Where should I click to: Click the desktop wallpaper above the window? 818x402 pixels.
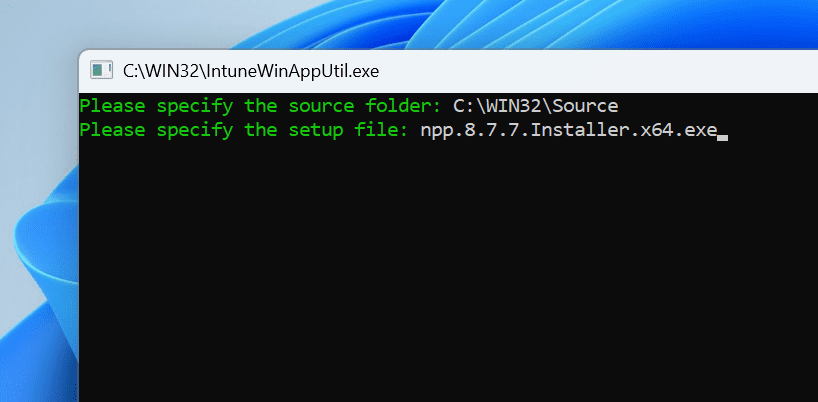pyautogui.click(x=400, y=22)
